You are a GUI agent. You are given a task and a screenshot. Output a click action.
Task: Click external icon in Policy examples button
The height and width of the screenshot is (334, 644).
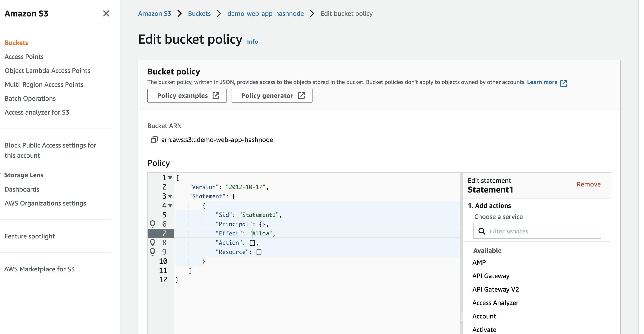pyautogui.click(x=216, y=96)
